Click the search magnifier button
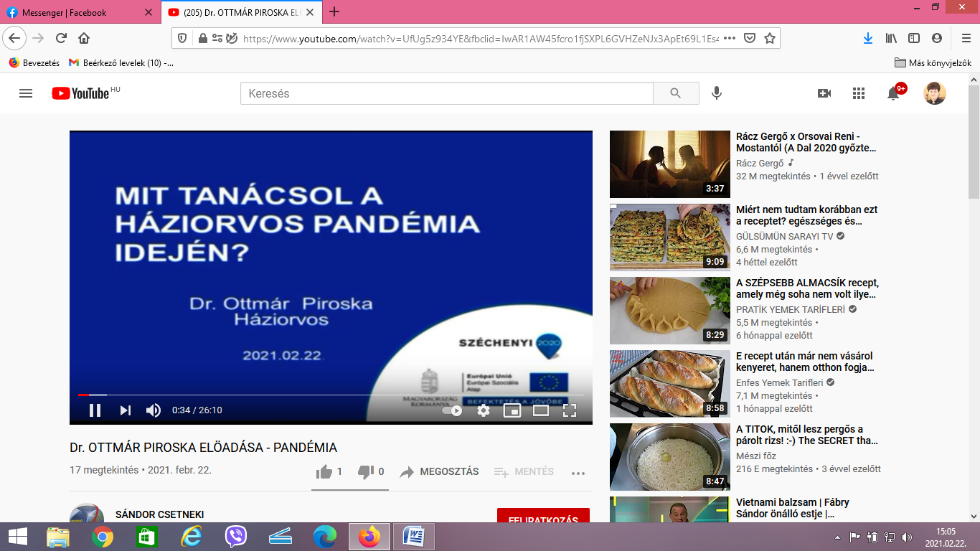Viewport: 980px width, 551px height. click(x=676, y=93)
